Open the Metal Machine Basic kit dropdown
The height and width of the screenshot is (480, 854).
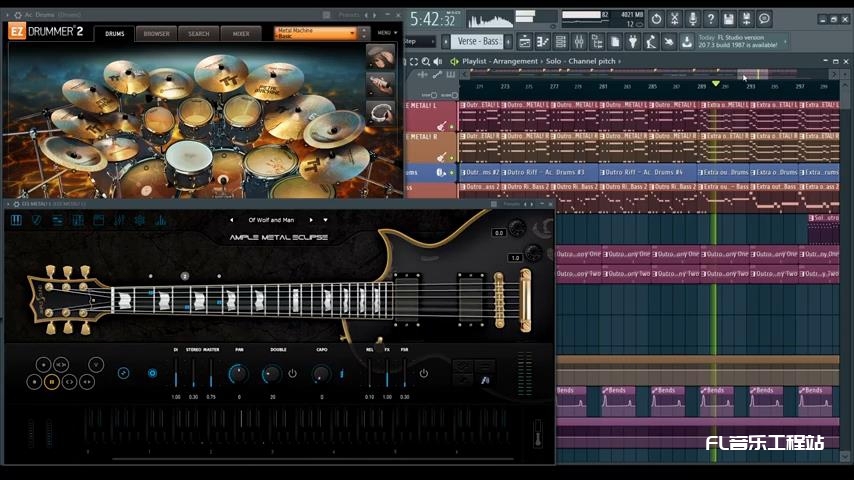click(x=315, y=33)
